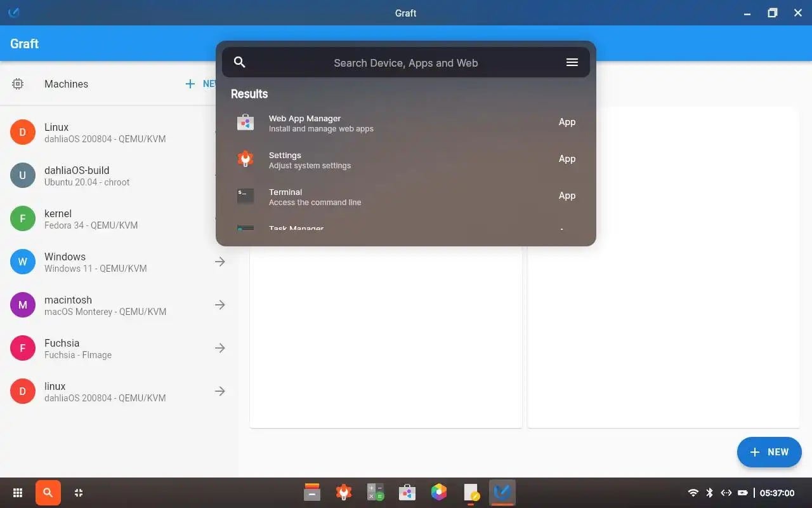
Task: Select the Windows machine entry
Action: [x=119, y=262]
